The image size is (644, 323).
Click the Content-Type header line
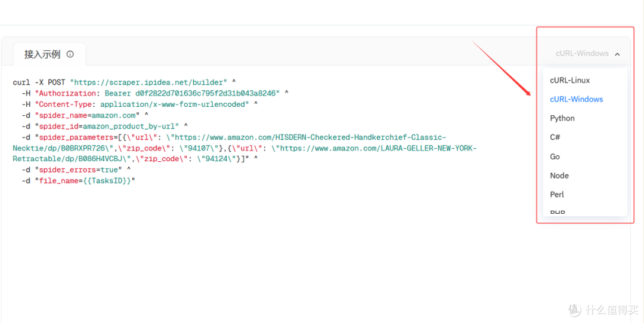140,104
